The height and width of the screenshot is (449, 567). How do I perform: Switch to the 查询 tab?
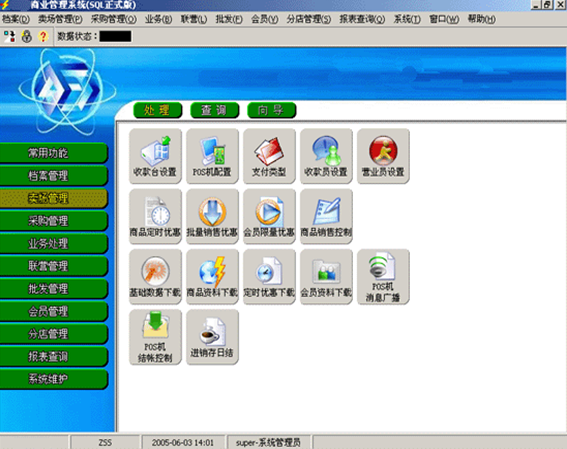point(214,110)
